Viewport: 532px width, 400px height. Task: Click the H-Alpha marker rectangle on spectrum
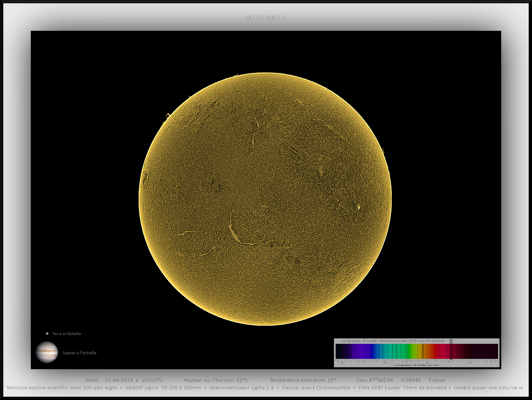[451, 349]
